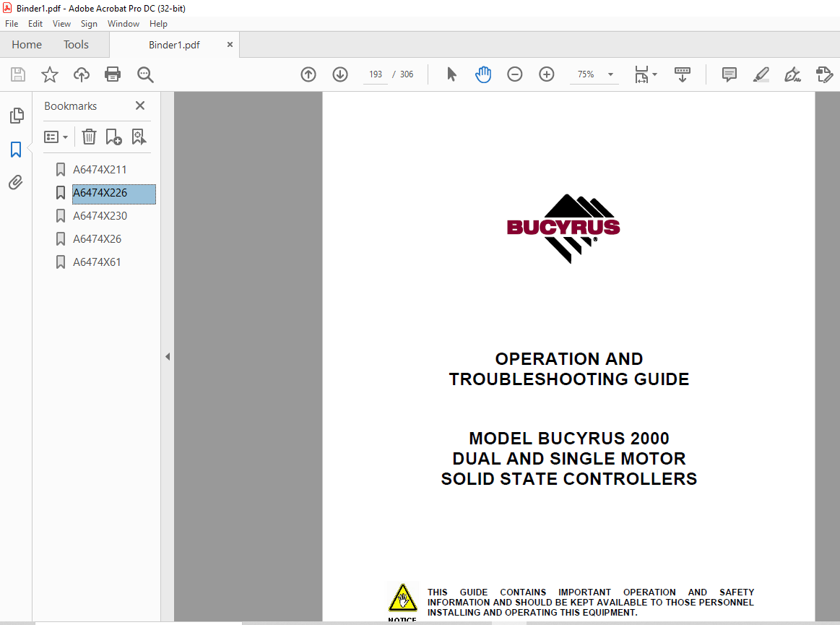Zoom out with the minus button
This screenshot has height=625, width=840.
click(514, 74)
